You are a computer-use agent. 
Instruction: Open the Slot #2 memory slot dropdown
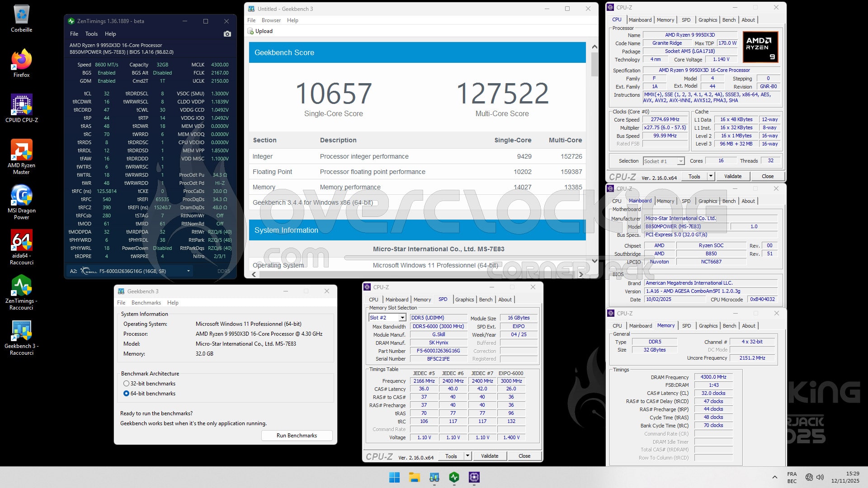click(402, 318)
